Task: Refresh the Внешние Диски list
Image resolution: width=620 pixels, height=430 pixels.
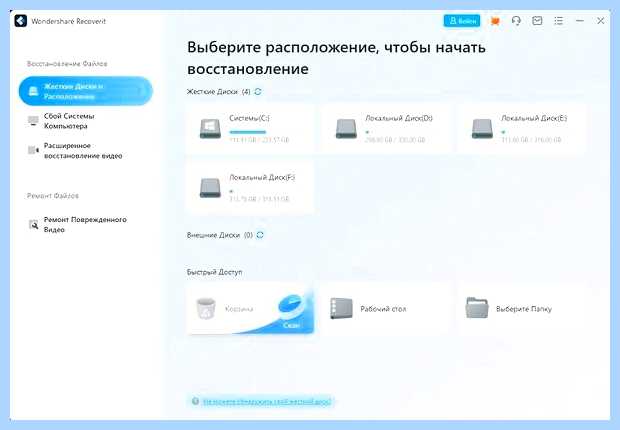Action: tap(260, 235)
